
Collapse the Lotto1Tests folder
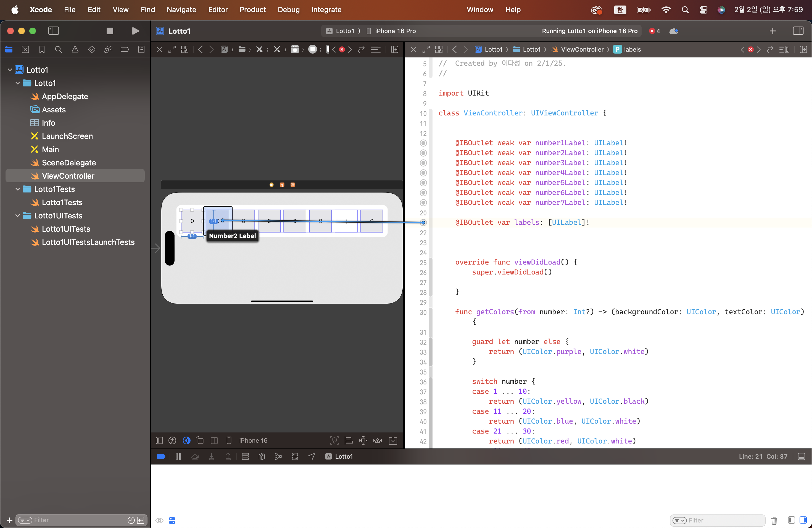click(18, 189)
